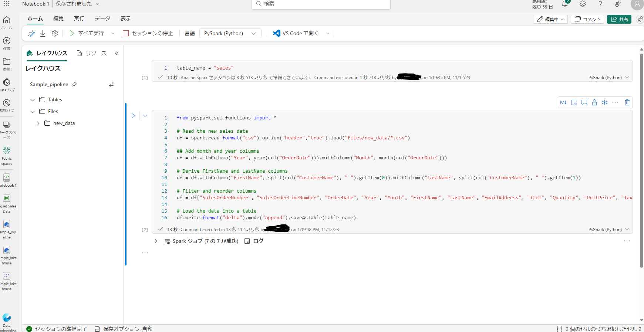Open the help question mark
This screenshot has height=332, width=644.
coord(600,4)
